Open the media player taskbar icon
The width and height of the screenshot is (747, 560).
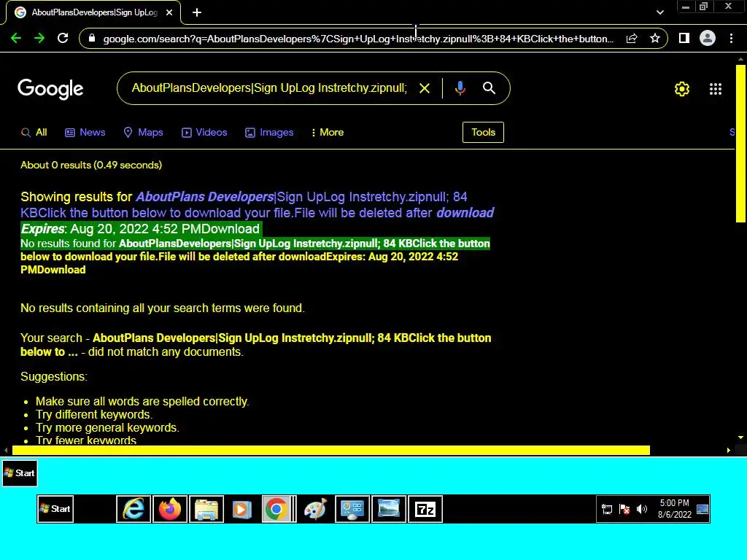[x=242, y=509]
